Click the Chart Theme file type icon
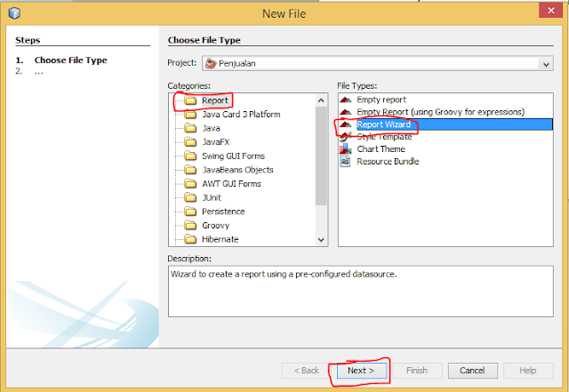 tap(346, 148)
